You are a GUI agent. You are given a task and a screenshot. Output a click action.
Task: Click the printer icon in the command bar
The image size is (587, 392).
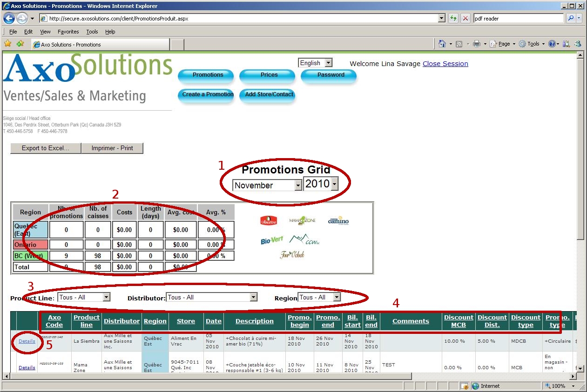point(477,44)
